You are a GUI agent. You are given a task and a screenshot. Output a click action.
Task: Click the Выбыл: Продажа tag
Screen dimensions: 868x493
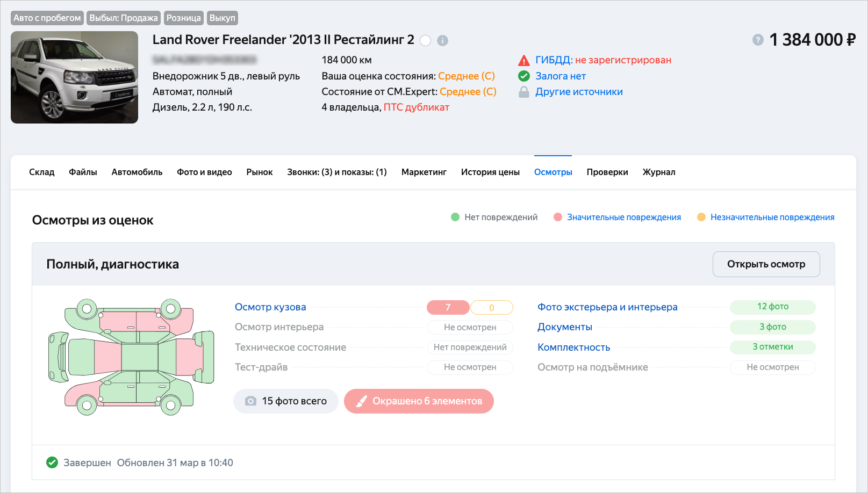124,18
